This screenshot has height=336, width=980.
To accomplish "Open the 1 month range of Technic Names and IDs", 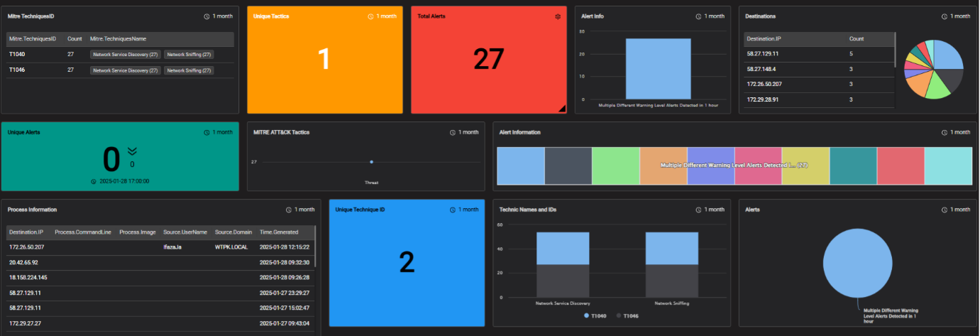I will (713, 210).
